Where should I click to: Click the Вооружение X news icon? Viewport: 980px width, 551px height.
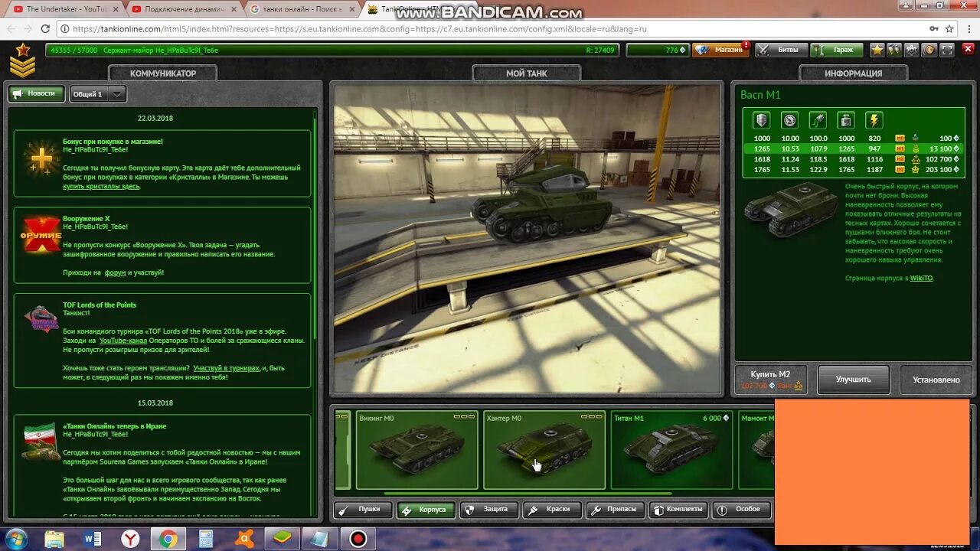41,235
